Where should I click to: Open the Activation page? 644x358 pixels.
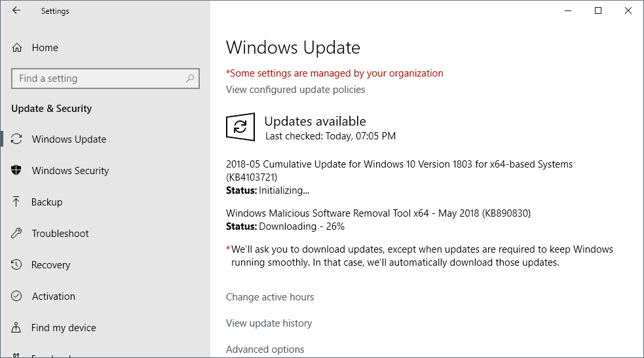[x=53, y=296]
